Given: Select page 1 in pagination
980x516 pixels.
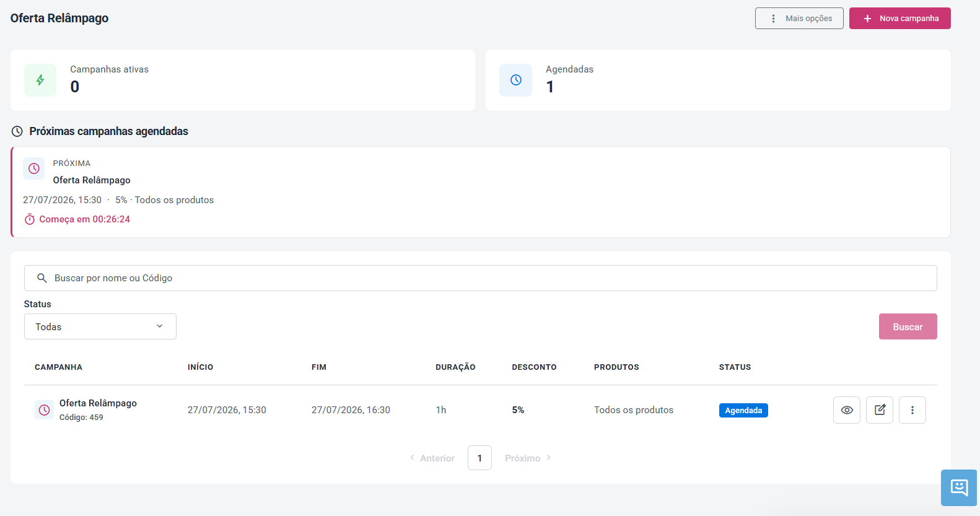Looking at the screenshot, I should (x=479, y=458).
